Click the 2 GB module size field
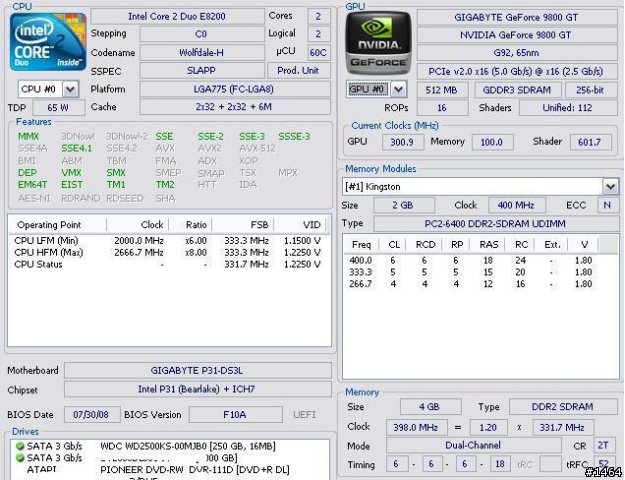 [403, 205]
